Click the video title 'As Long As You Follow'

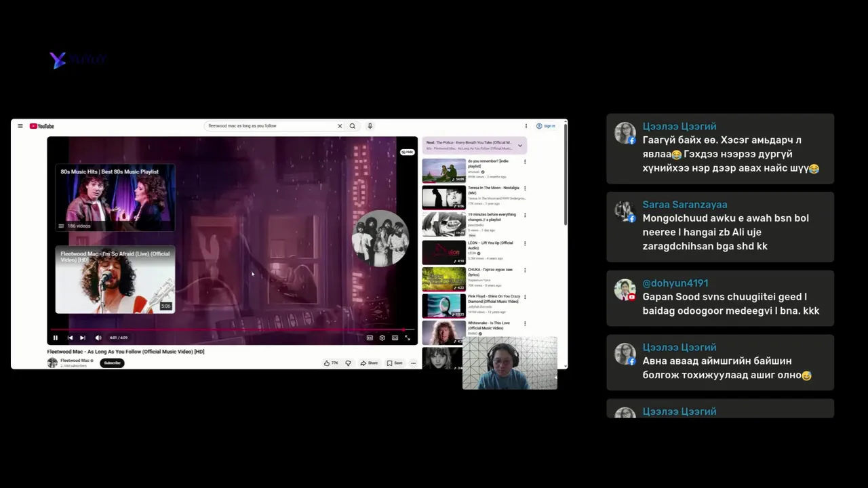[125, 352]
